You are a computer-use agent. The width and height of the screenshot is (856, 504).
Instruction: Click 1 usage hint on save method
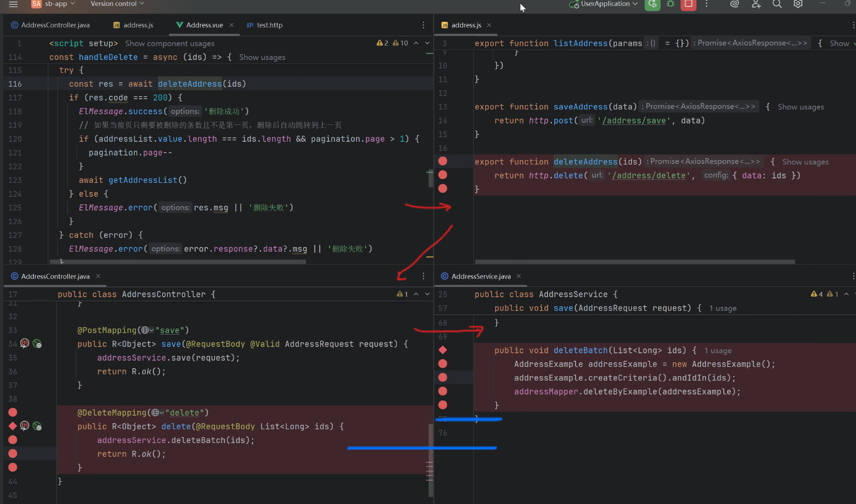[x=723, y=308]
